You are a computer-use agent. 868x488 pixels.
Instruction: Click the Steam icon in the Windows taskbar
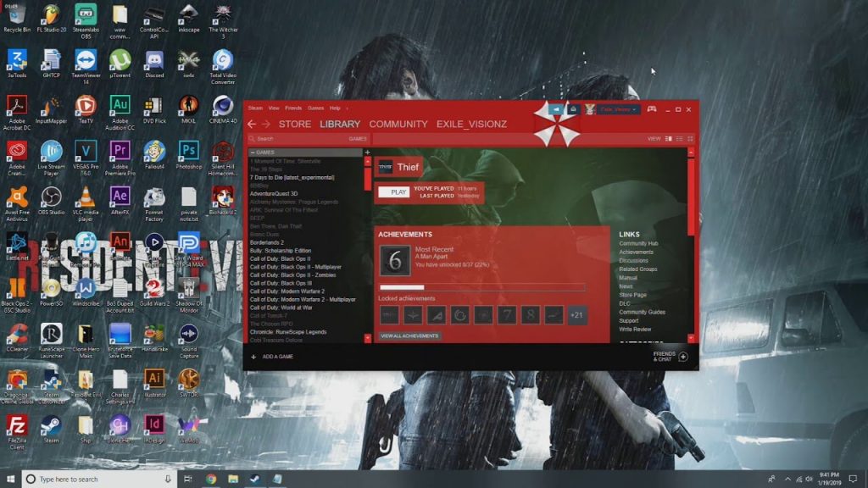(x=255, y=479)
